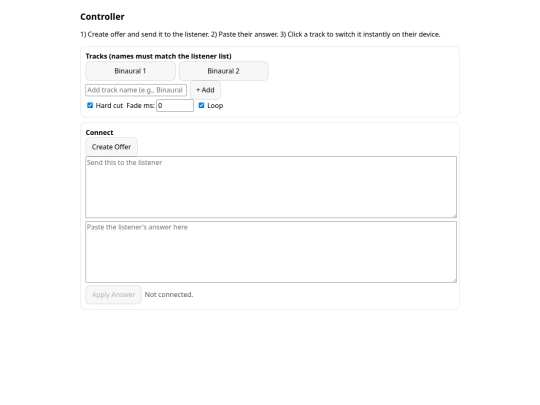
Task: Click the Controller page heading
Action: 102,17
